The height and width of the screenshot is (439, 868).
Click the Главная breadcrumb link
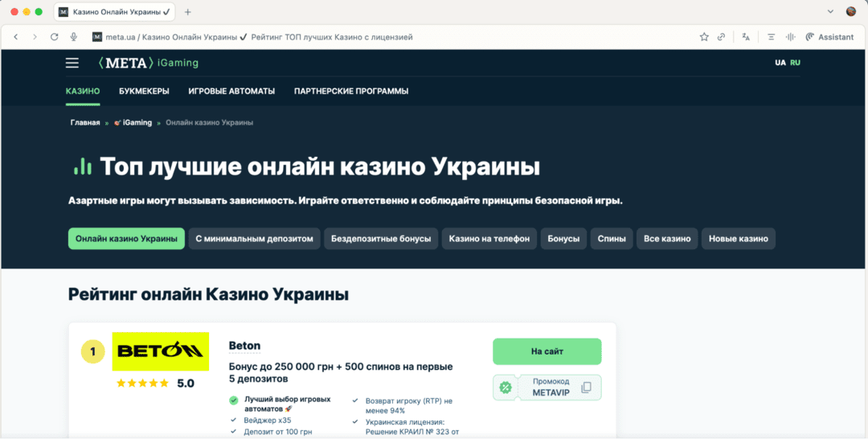click(x=84, y=123)
